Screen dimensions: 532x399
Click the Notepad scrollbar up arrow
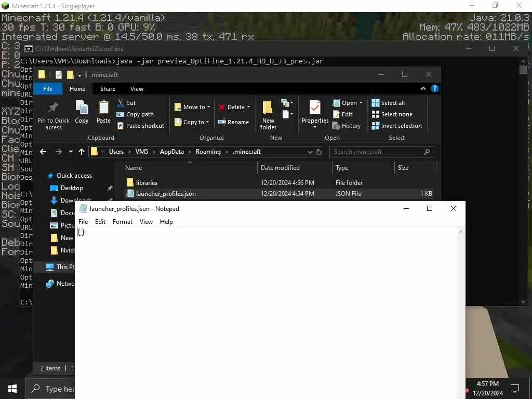pos(461,232)
